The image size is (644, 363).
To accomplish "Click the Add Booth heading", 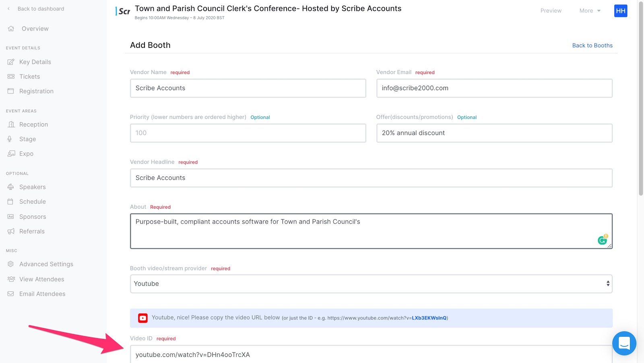I will [x=150, y=45].
